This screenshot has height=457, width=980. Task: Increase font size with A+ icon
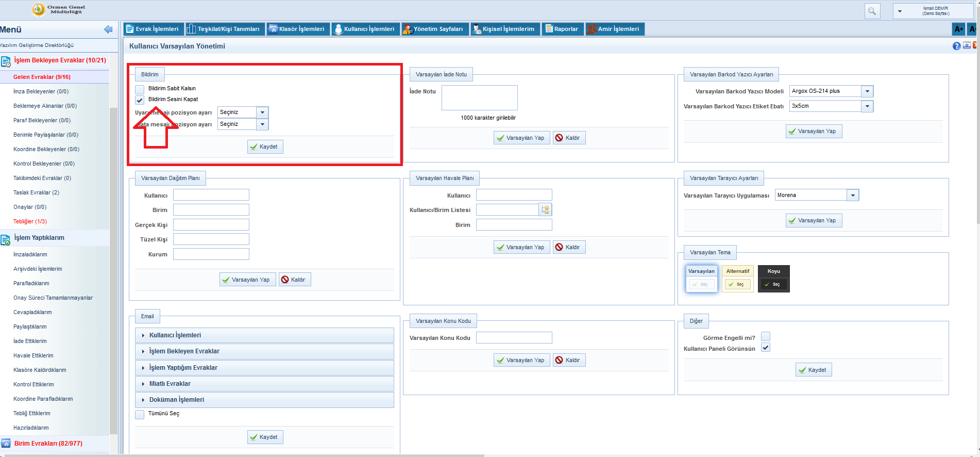[x=958, y=29]
